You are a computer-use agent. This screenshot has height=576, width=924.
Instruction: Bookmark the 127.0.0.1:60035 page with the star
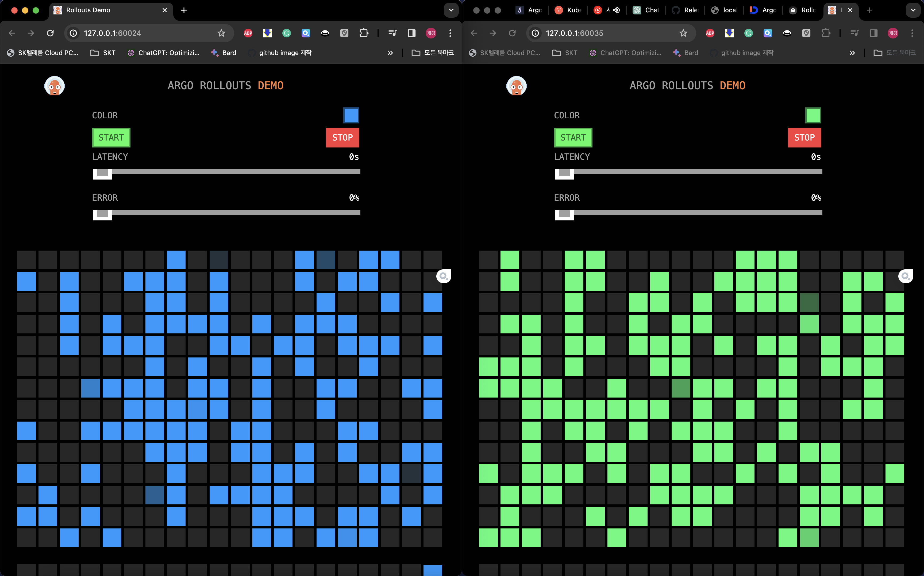(x=683, y=33)
